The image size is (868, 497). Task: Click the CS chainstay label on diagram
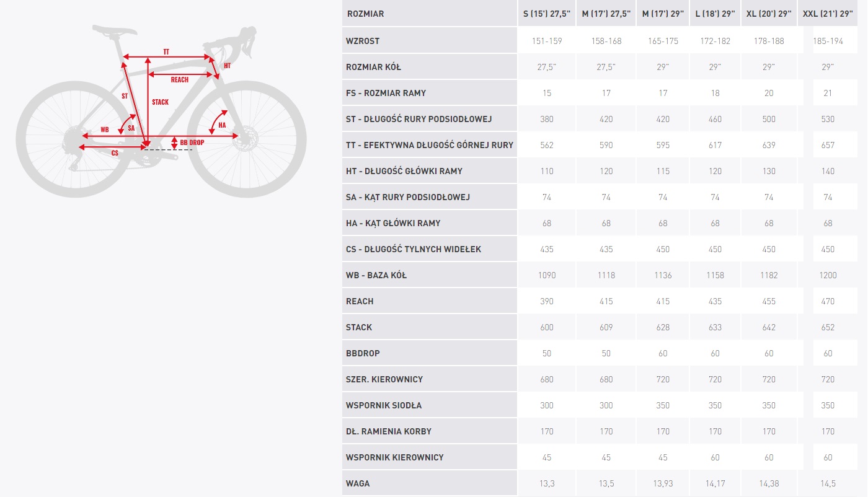tap(115, 153)
